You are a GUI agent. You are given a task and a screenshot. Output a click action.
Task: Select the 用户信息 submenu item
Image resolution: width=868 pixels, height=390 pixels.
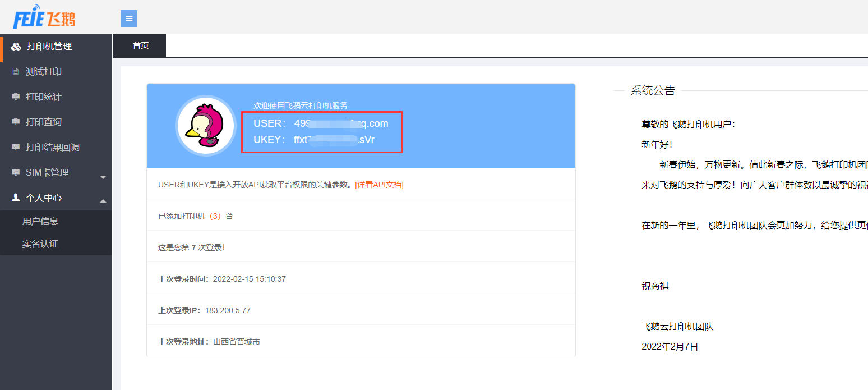(40, 221)
